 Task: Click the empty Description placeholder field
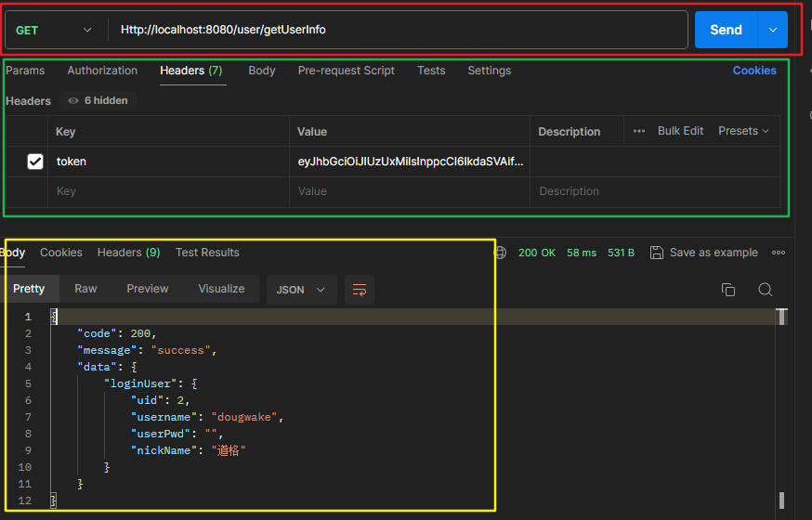pyautogui.click(x=655, y=191)
